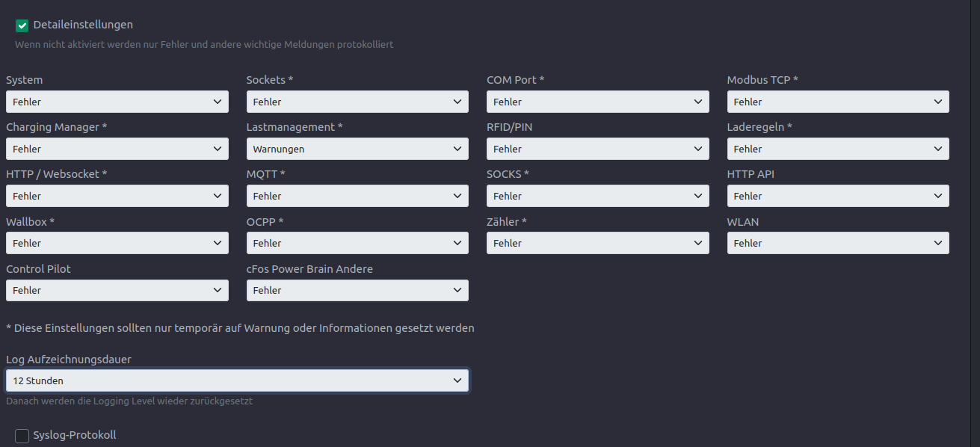Expand the RFID/PIN log level dropdown
The height and width of the screenshot is (447, 980).
coord(598,149)
